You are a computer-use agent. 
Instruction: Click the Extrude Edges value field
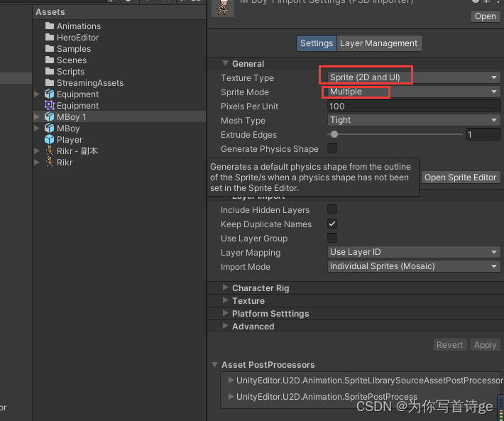coord(483,134)
